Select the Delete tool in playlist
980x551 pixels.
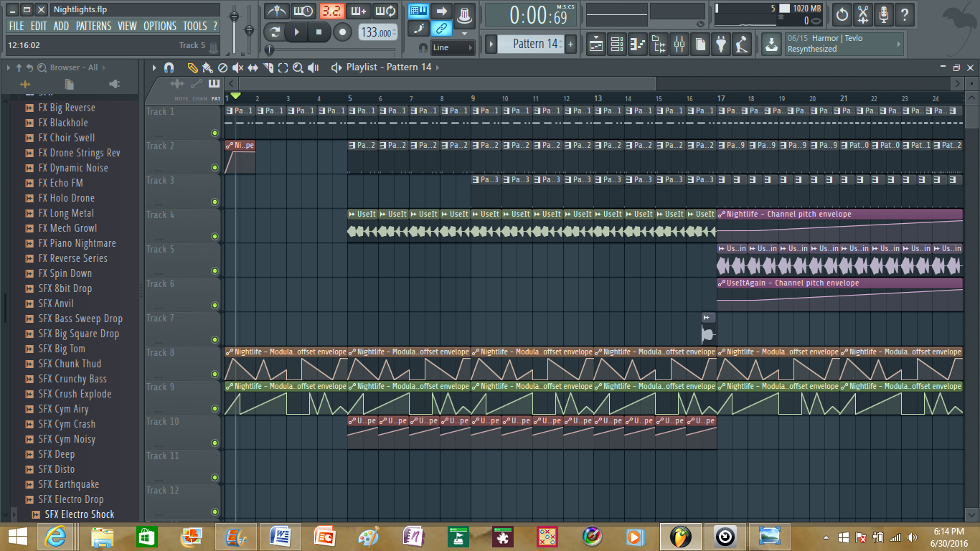click(222, 67)
